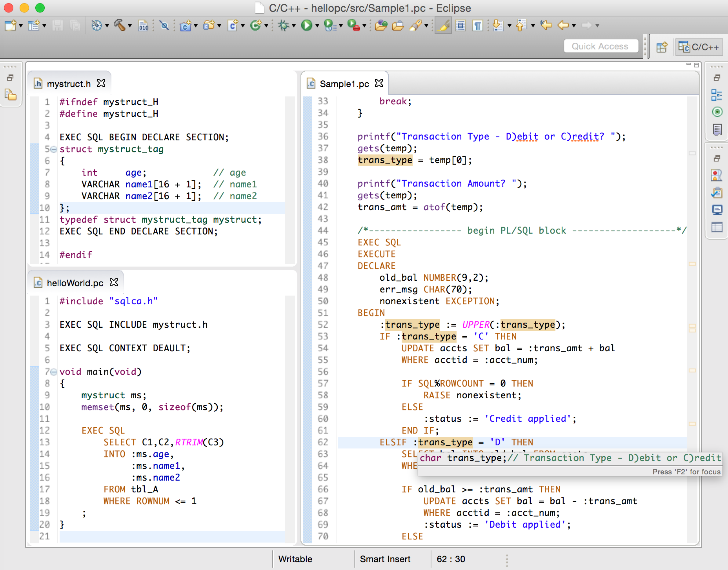
Task: Click the left sidebar Project Explorer icon
Action: pyautogui.click(x=11, y=95)
